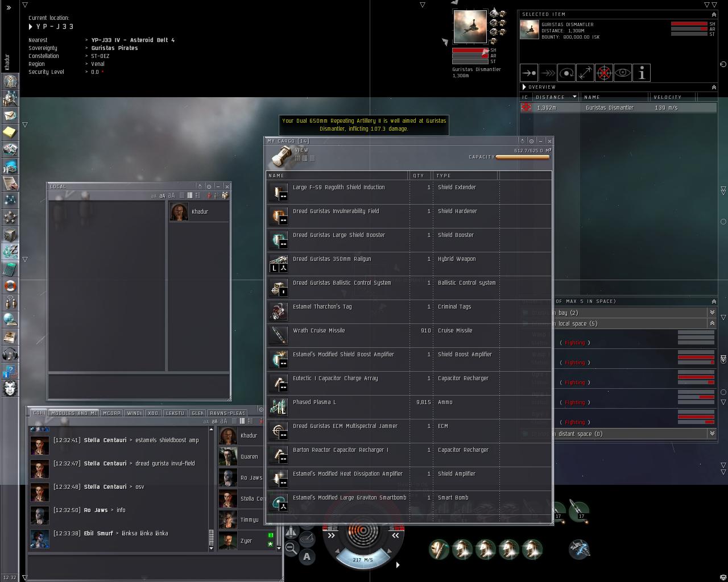Screen dimensions: 728x582
Task: Activate the rightmost ship-shaped HUD module
Action: [579, 549]
